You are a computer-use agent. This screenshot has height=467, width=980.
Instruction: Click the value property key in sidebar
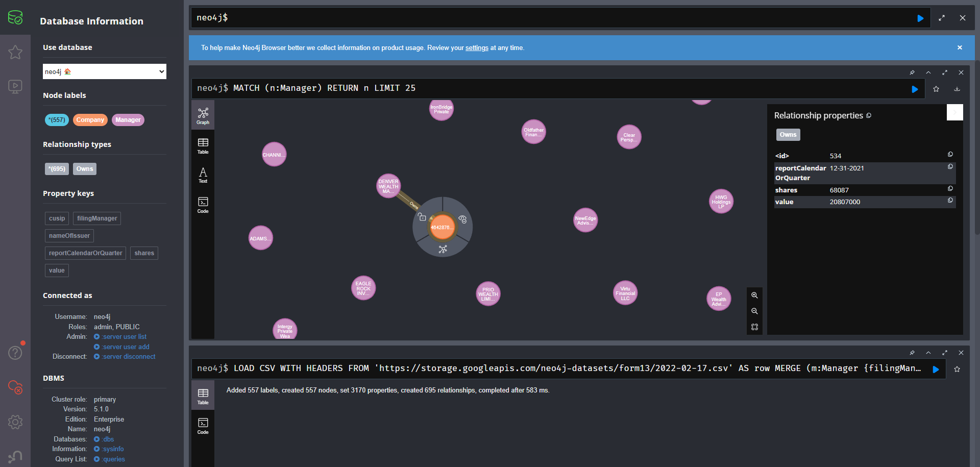tap(57, 271)
